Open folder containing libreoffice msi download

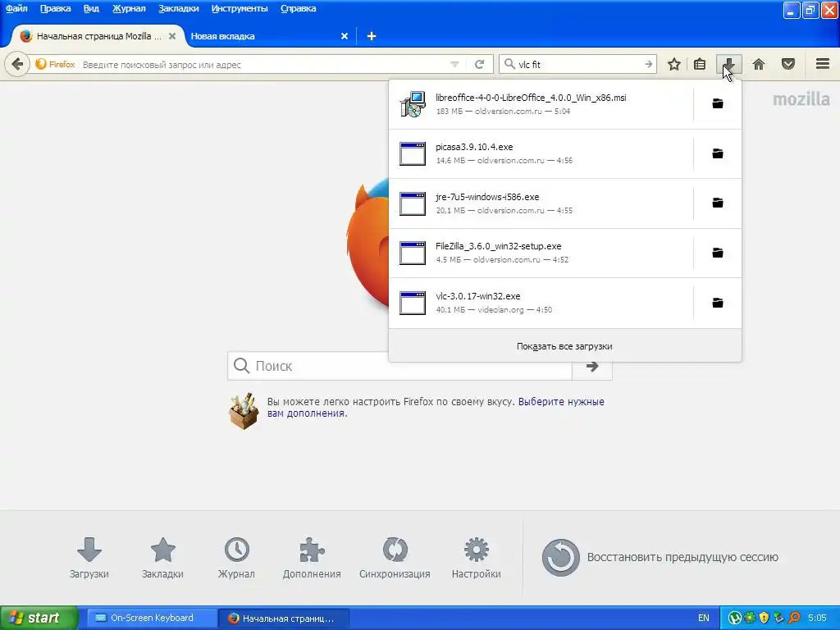point(717,103)
